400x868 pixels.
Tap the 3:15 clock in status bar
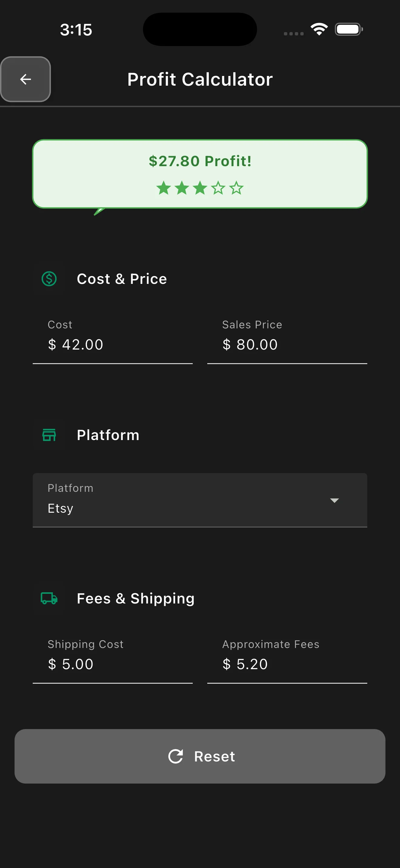pos(76,30)
